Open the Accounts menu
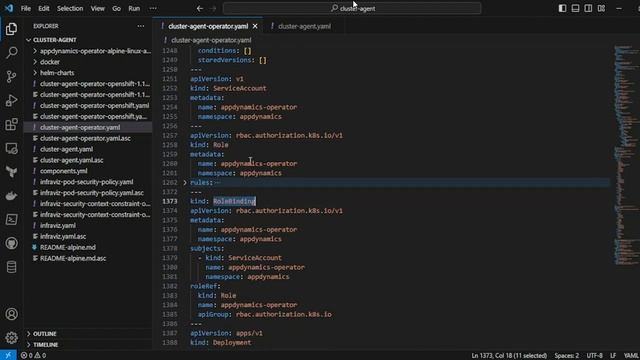640x360 pixels. tap(11, 314)
